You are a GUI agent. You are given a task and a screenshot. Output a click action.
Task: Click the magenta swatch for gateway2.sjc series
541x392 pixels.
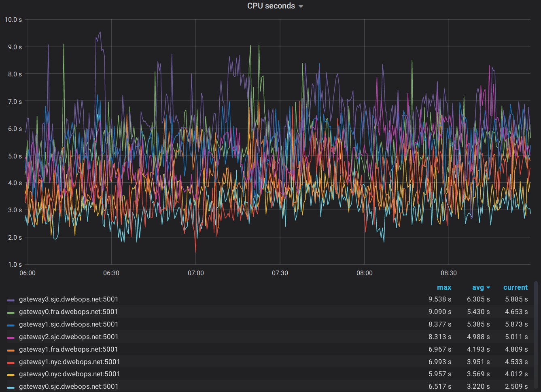(11, 337)
